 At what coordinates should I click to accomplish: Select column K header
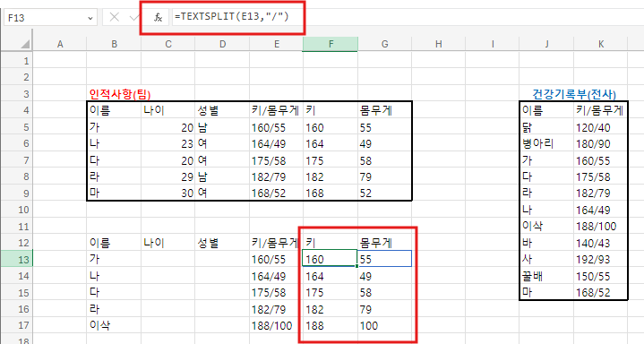click(601, 45)
